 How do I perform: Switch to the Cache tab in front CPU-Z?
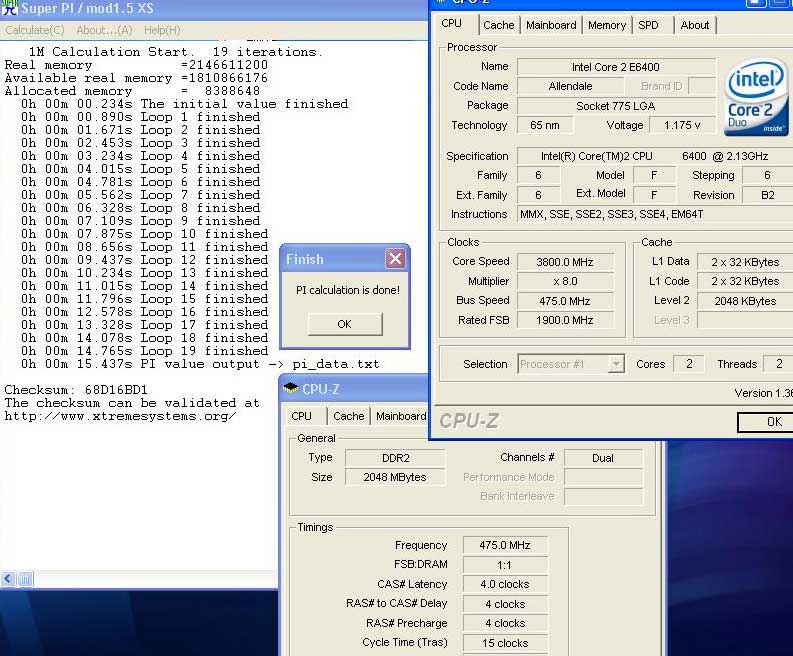[499, 25]
